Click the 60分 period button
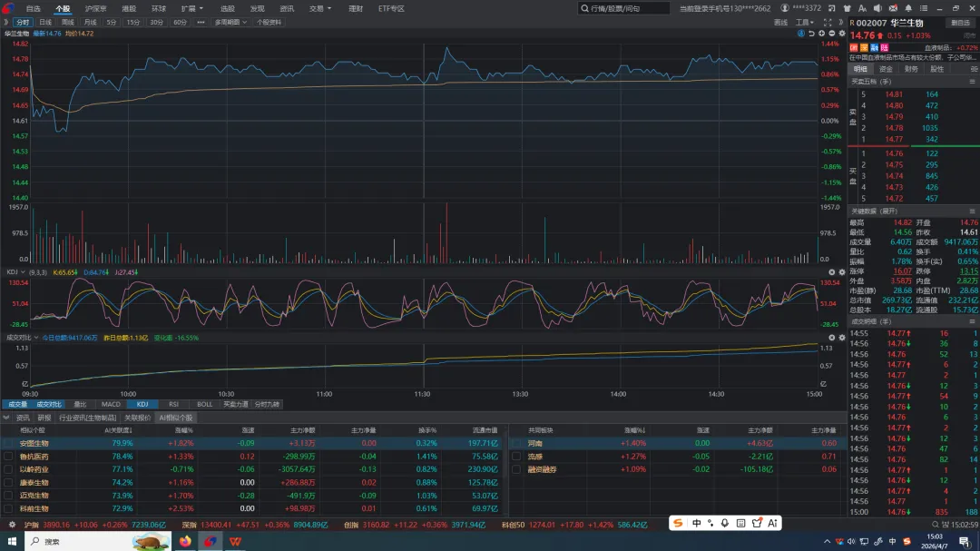980x551 pixels. (180, 23)
